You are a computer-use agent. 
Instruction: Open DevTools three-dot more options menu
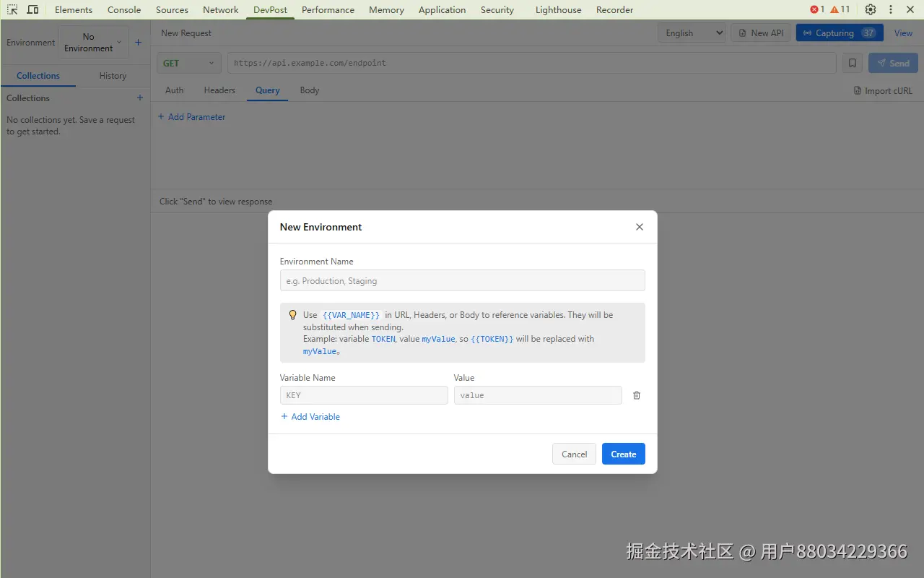[891, 9]
